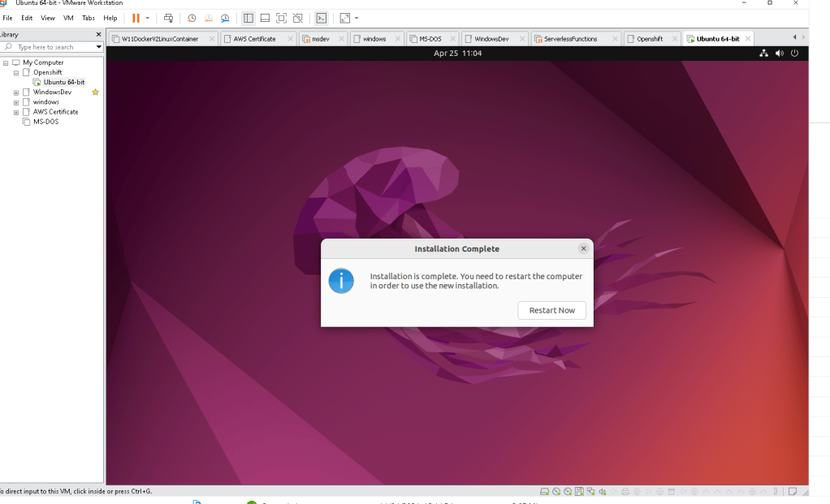Open the message log icon in status bar

click(x=793, y=491)
